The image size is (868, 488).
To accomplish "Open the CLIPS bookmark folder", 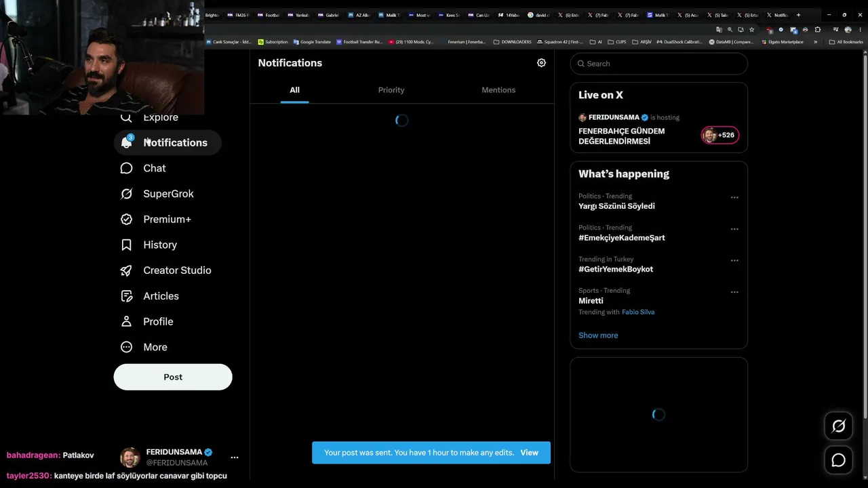I will [x=617, y=42].
